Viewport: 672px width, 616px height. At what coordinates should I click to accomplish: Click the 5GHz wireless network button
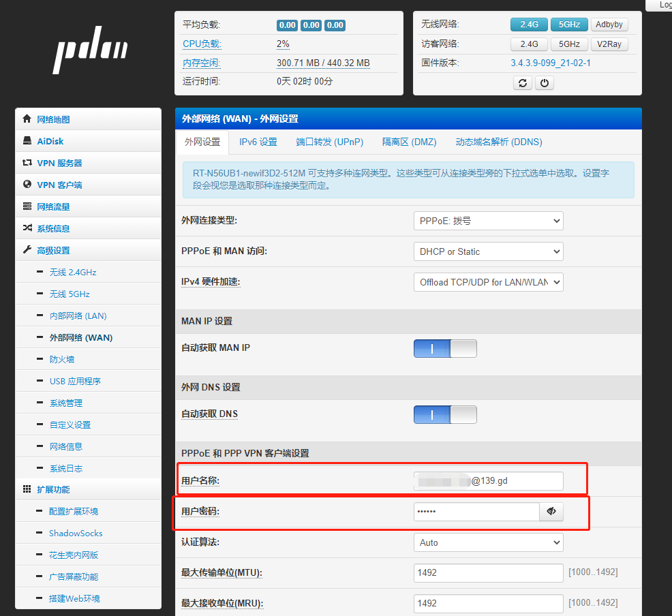click(x=569, y=25)
